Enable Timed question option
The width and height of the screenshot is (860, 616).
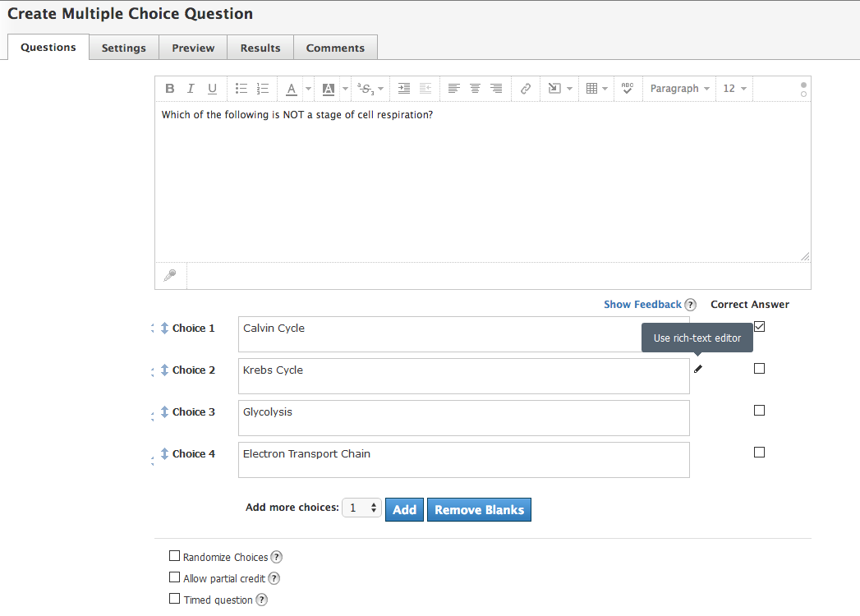click(x=174, y=599)
